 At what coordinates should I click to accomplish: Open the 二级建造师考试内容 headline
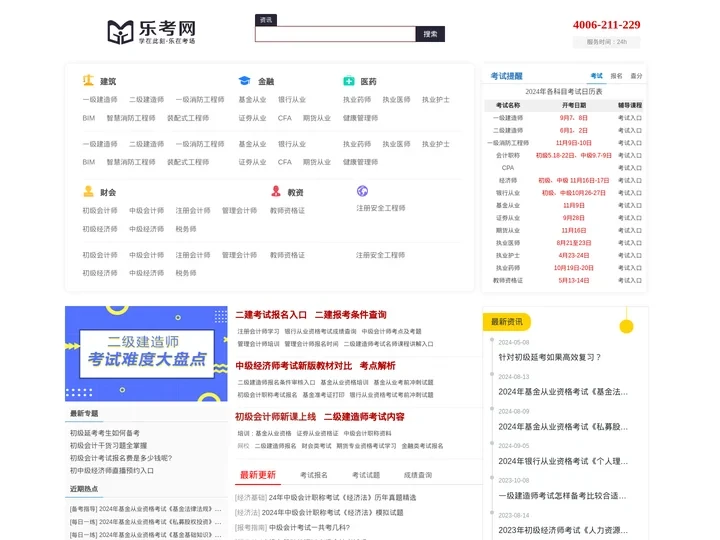coord(364,417)
